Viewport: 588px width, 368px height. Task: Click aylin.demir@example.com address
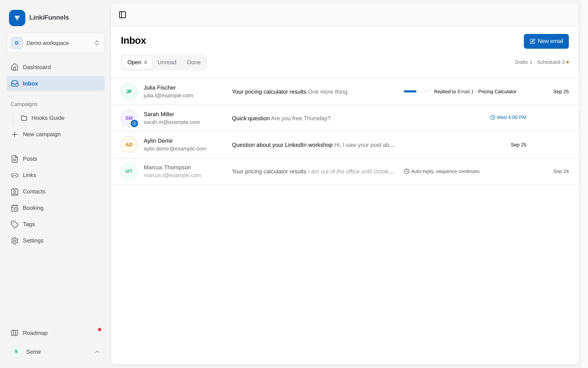175,149
